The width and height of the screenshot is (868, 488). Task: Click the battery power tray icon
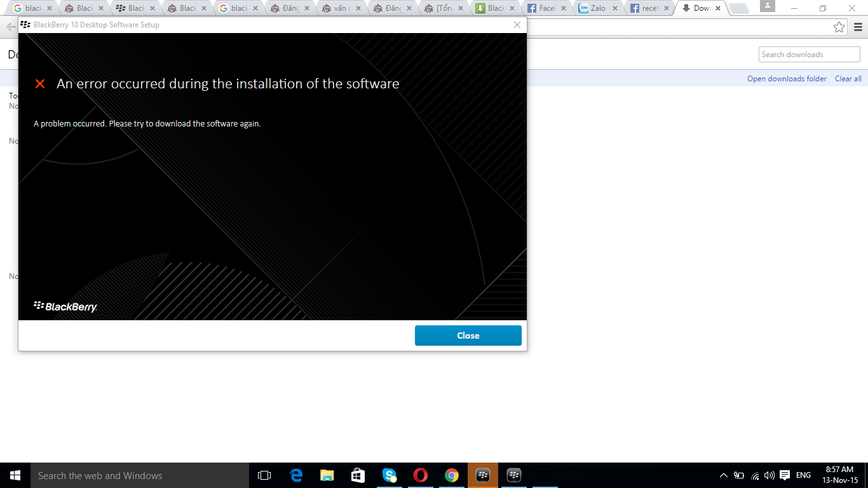click(739, 475)
